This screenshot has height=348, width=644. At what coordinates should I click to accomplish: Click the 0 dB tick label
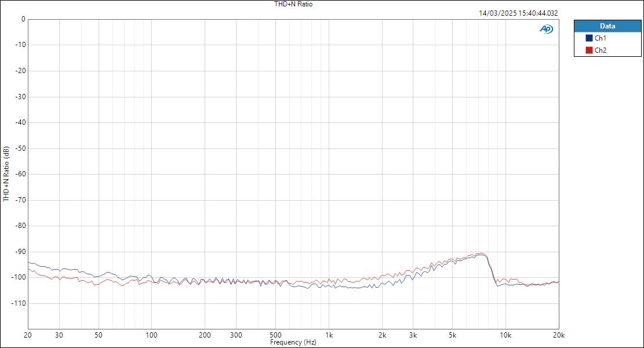(x=23, y=18)
